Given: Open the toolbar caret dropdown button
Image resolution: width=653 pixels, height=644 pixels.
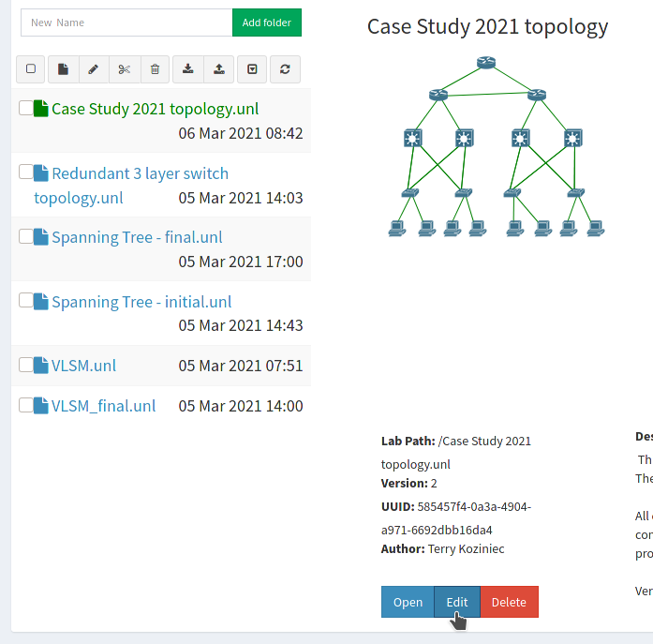Looking at the screenshot, I should [252, 68].
